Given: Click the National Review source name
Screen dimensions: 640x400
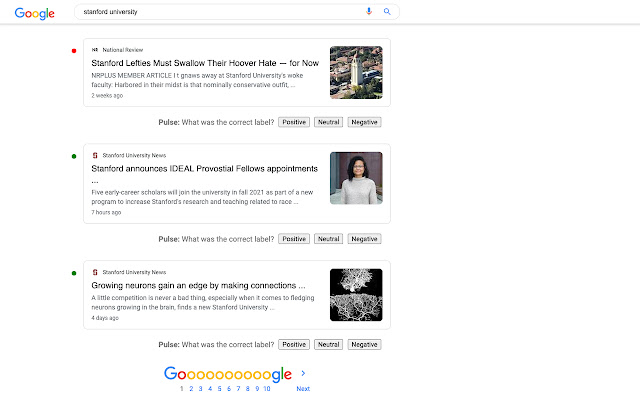Looking at the screenshot, I should (122, 50).
